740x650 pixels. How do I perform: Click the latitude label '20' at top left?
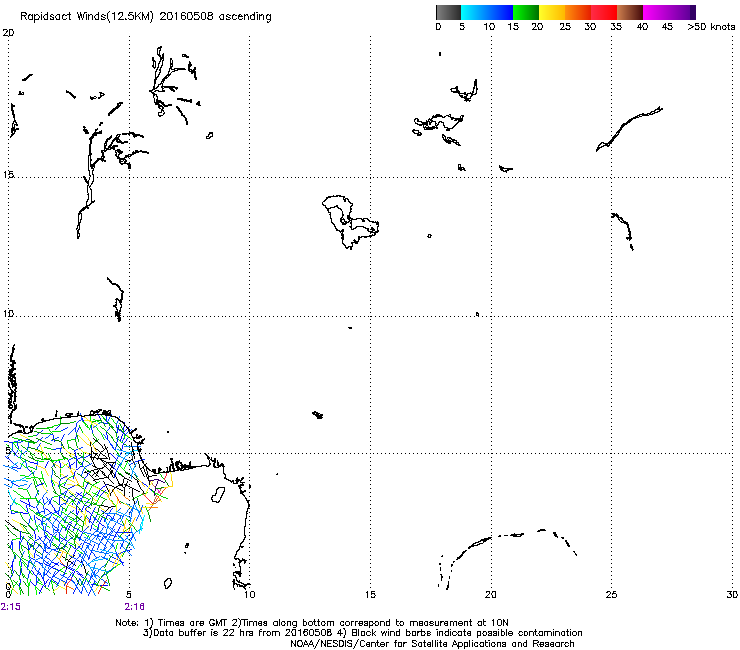(8, 33)
